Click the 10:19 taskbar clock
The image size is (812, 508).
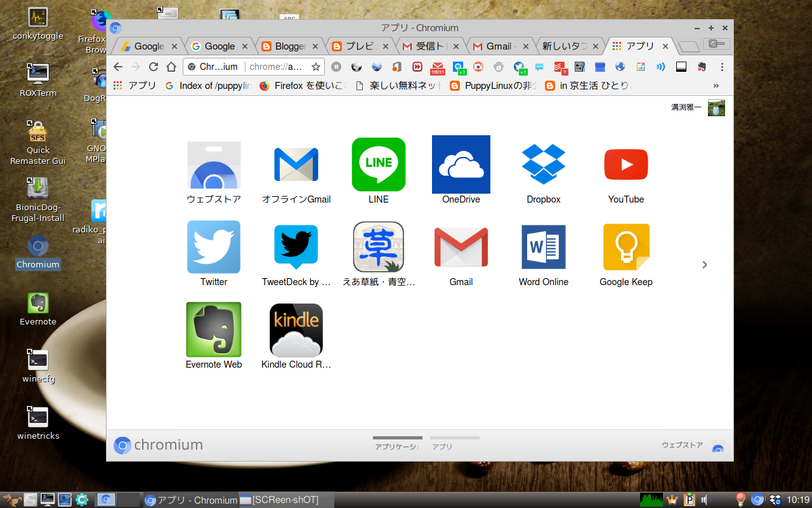(798, 500)
